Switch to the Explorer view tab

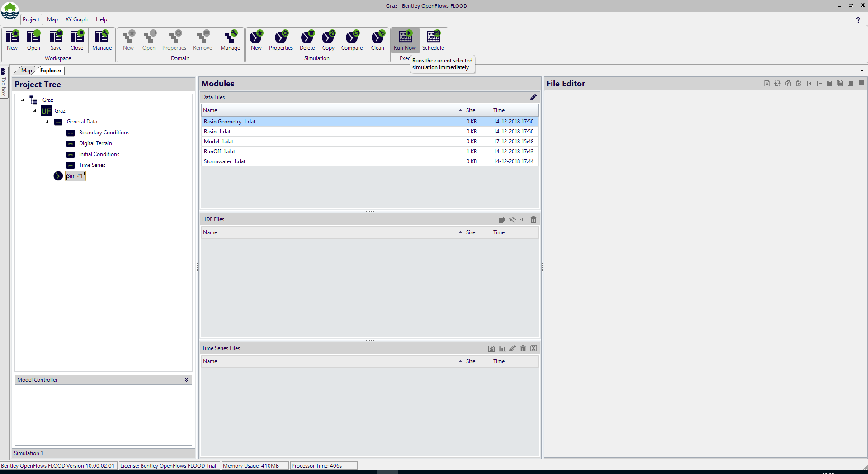(x=51, y=71)
